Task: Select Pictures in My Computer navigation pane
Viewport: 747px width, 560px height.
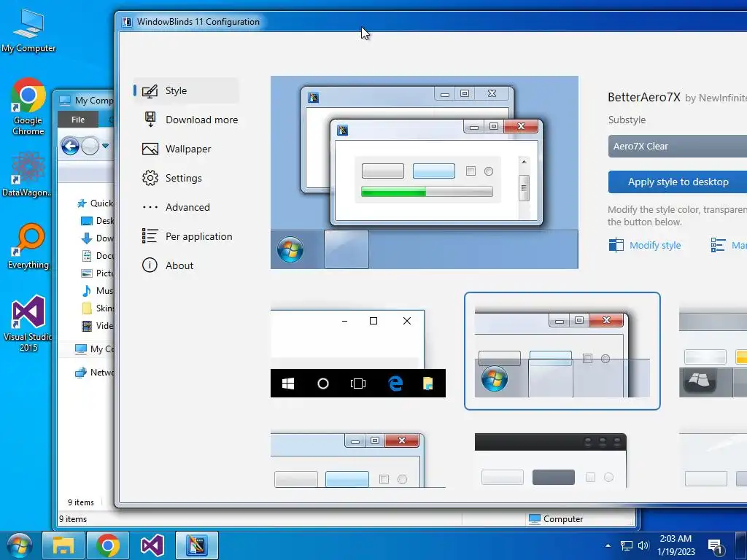Action: pos(98,273)
